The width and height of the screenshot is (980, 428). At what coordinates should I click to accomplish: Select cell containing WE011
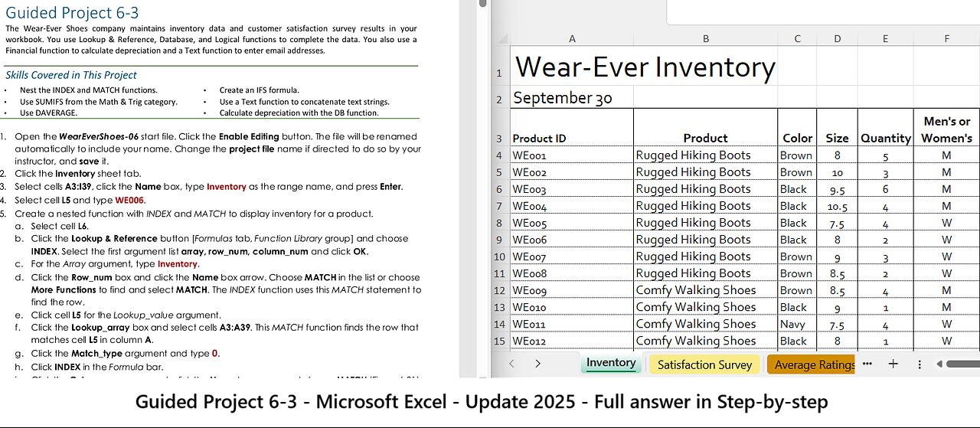(x=572, y=324)
